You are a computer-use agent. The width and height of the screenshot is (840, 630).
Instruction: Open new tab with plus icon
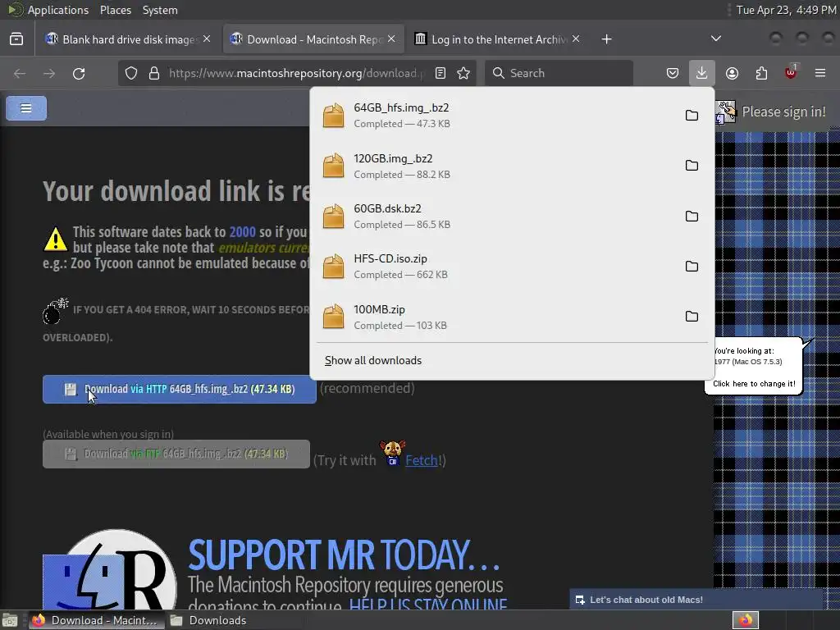(606, 39)
